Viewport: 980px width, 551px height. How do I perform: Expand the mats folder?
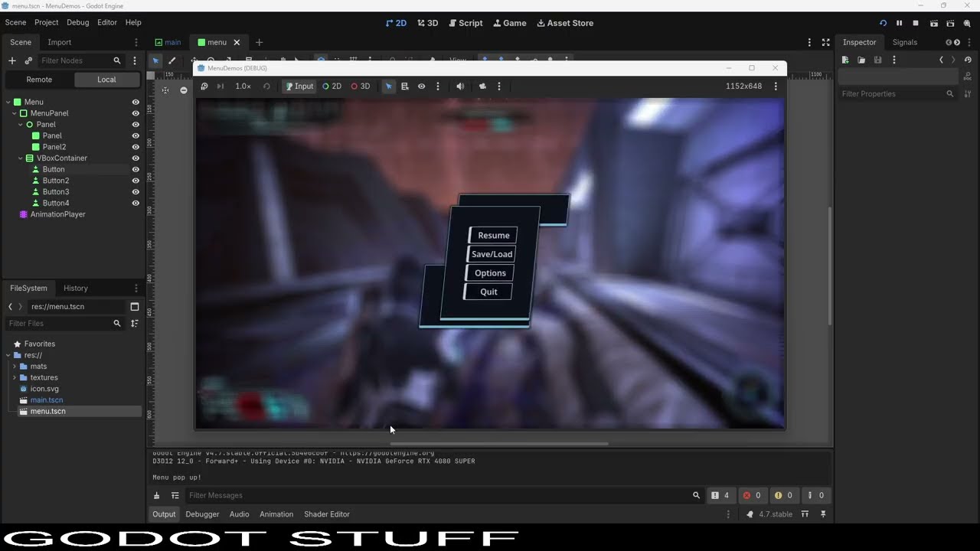[14, 367]
